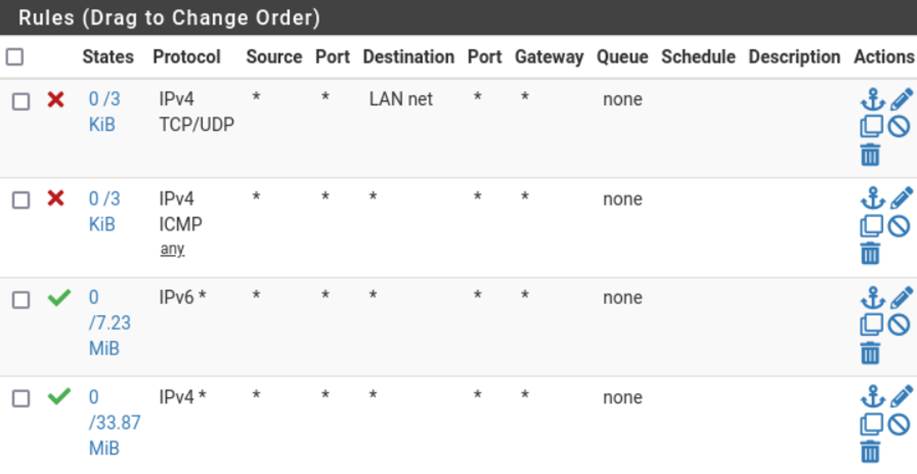Delete the IPv4 * rule via trash icon

[x=871, y=450]
